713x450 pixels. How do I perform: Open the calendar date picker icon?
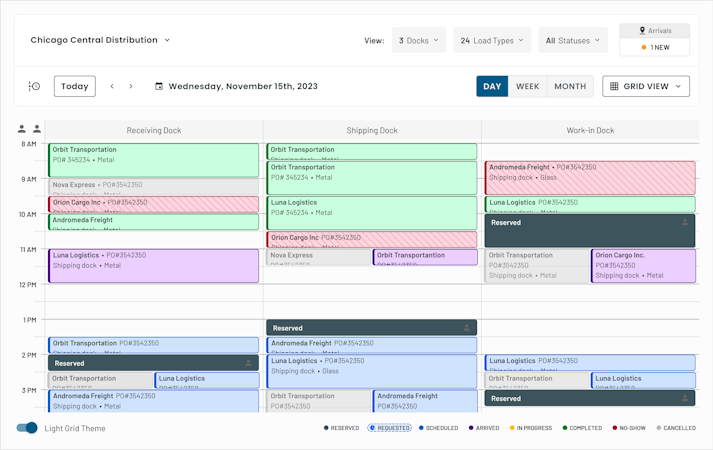(x=159, y=86)
